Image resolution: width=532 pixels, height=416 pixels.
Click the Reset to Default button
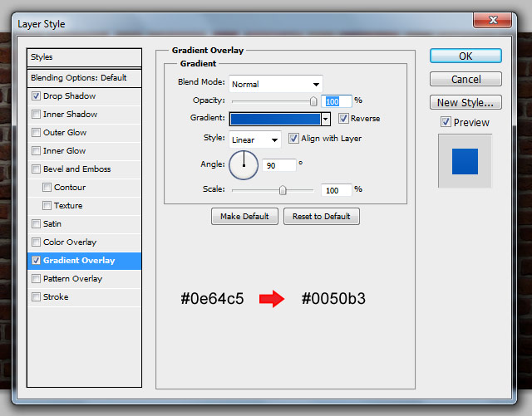[322, 217]
